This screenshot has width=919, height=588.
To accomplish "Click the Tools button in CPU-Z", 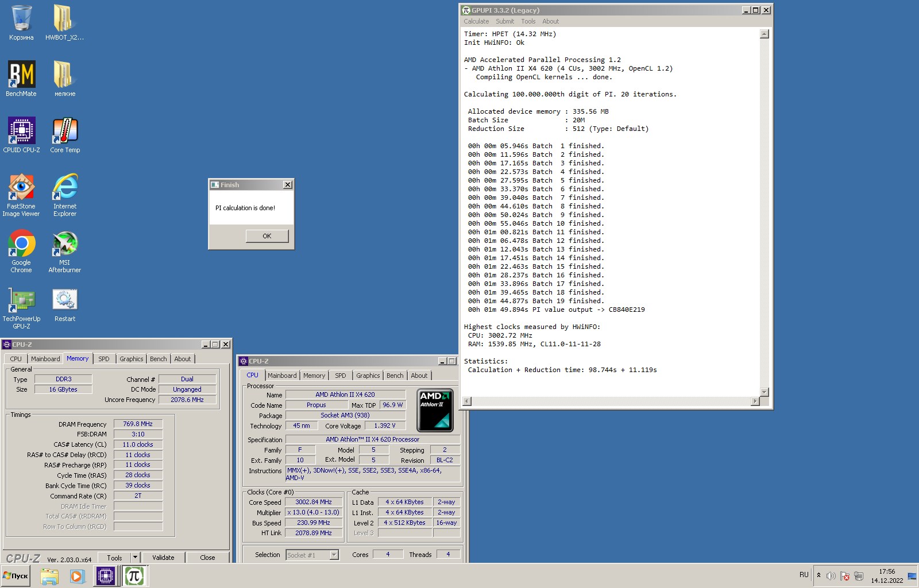I will (x=114, y=558).
